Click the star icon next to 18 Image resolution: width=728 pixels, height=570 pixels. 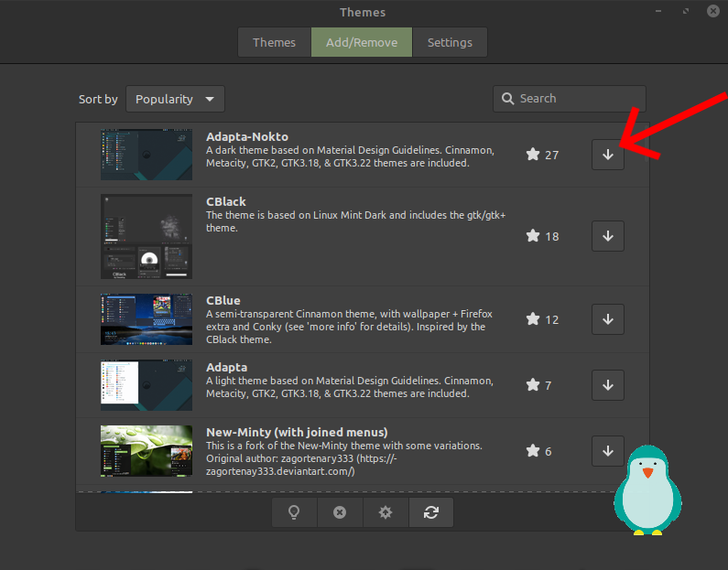coord(533,236)
